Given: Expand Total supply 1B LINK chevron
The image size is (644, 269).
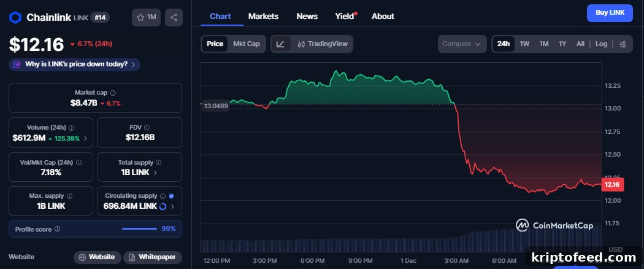Looking at the screenshot, I should [155, 173].
